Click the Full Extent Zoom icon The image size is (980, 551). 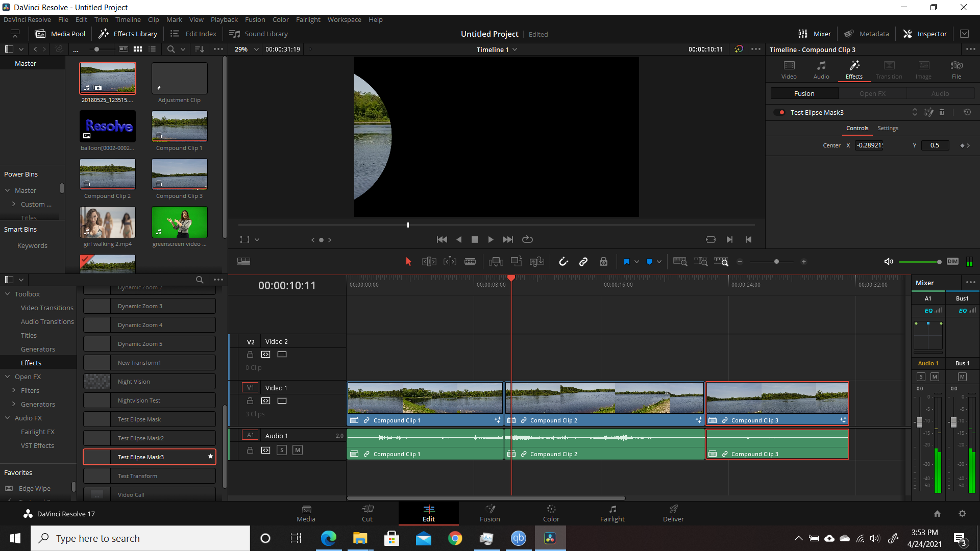(680, 262)
